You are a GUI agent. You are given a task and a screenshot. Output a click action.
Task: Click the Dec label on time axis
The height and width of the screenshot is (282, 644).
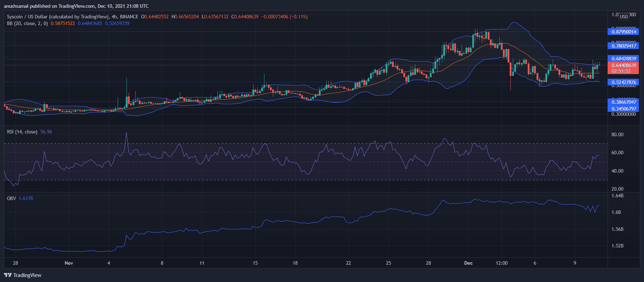(468, 263)
